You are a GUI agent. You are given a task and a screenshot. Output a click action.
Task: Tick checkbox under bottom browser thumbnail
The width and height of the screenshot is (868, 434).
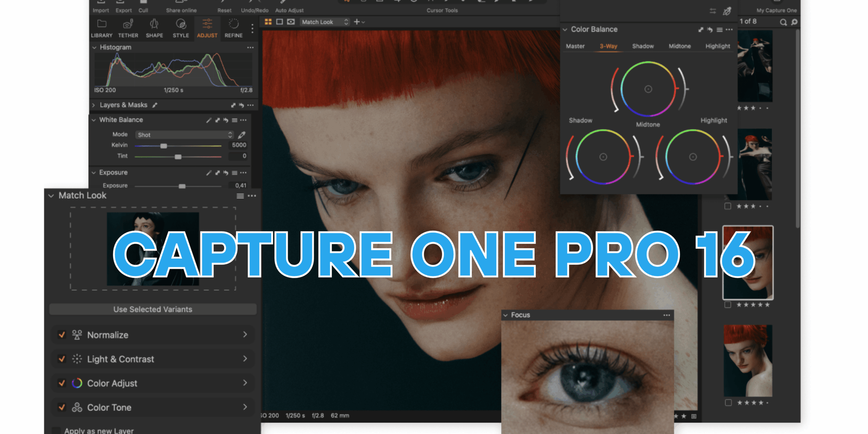click(x=728, y=403)
